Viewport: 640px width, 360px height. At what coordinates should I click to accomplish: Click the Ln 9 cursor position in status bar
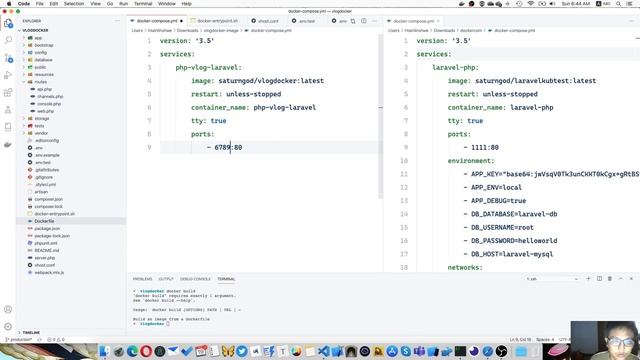coord(520,340)
